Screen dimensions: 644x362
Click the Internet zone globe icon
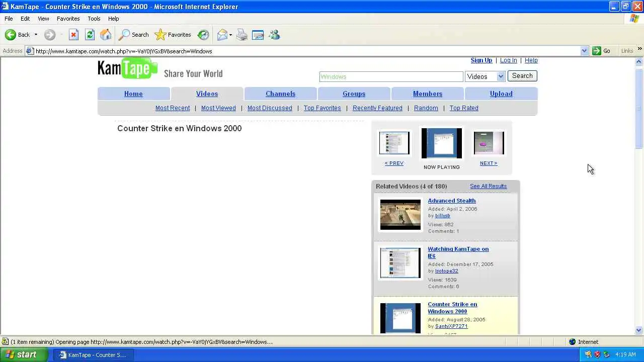[x=572, y=342]
